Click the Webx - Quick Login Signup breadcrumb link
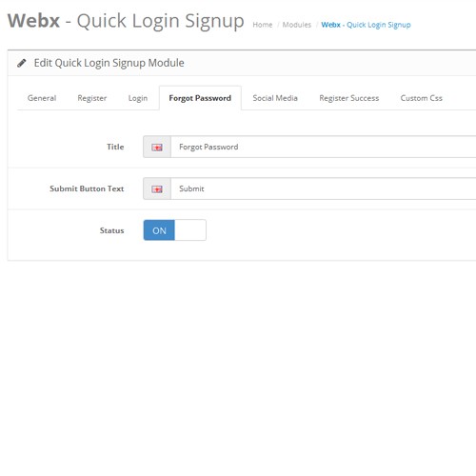 pyautogui.click(x=366, y=25)
